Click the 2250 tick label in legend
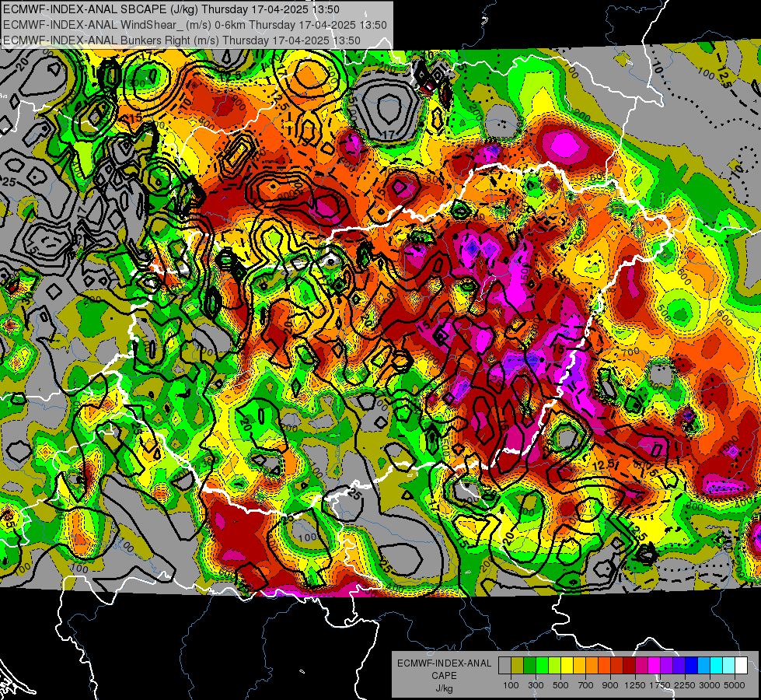761x700 pixels. (685, 685)
